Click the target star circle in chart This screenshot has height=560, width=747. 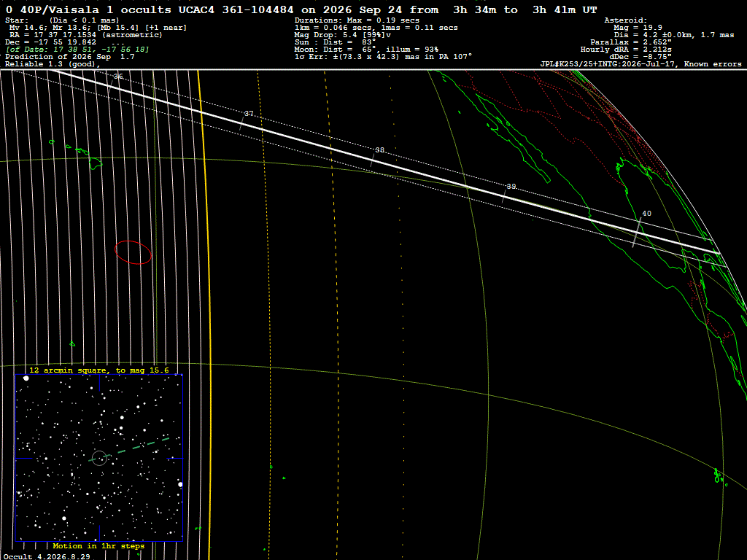(x=99, y=458)
